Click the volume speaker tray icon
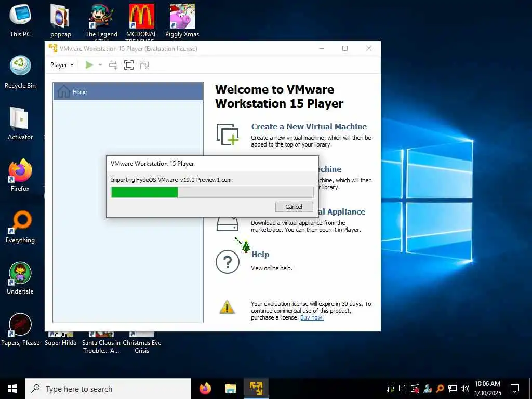Viewport: 532px width, 399px height. [465, 389]
